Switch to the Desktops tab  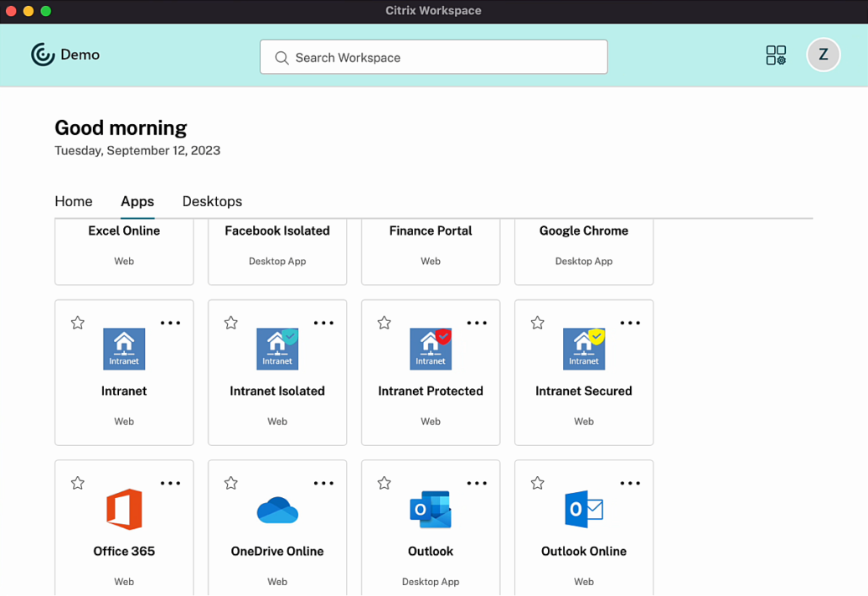[x=212, y=201]
